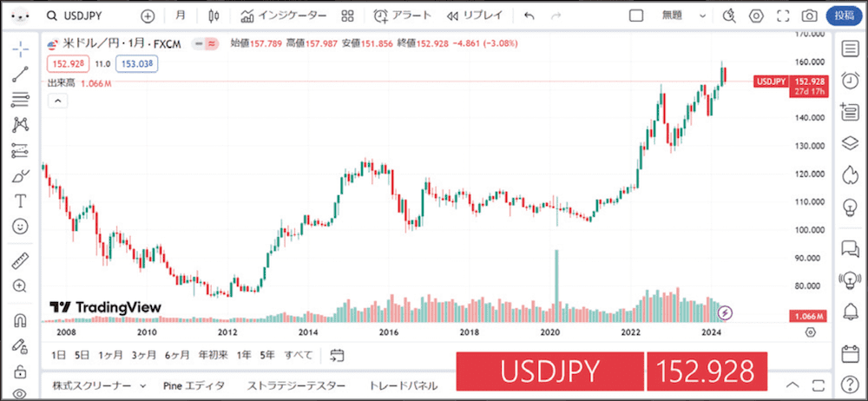The image size is (868, 401).
Task: Choose the brush drawing tool
Action: 21,176
